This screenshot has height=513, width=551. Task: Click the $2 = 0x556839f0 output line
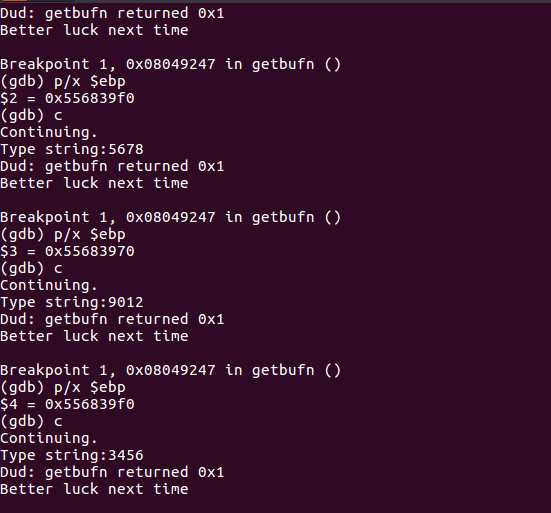67,98
